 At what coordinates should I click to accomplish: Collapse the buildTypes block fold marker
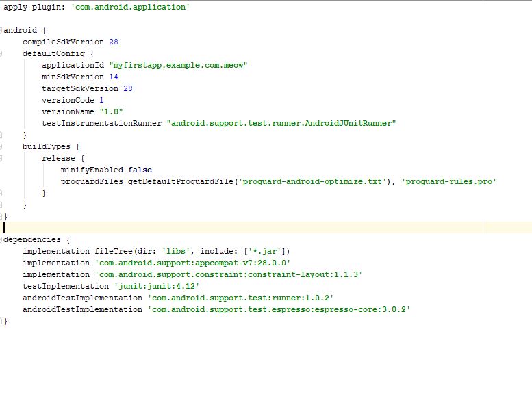coord(2,146)
